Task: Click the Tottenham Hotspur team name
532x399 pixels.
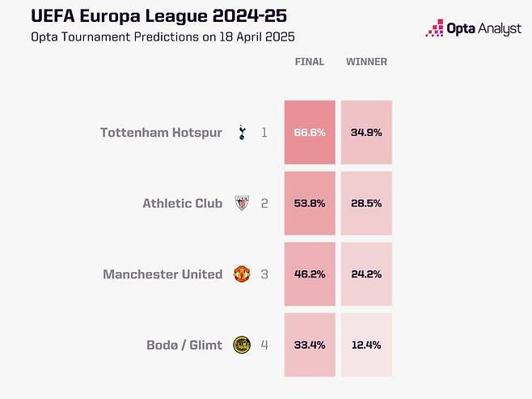Action: [x=161, y=133]
